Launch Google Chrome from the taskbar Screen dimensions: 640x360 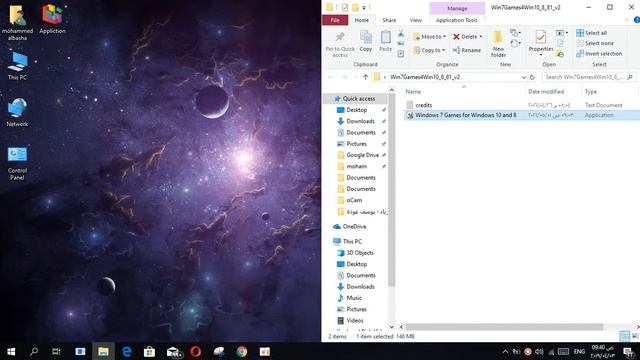click(x=242, y=351)
